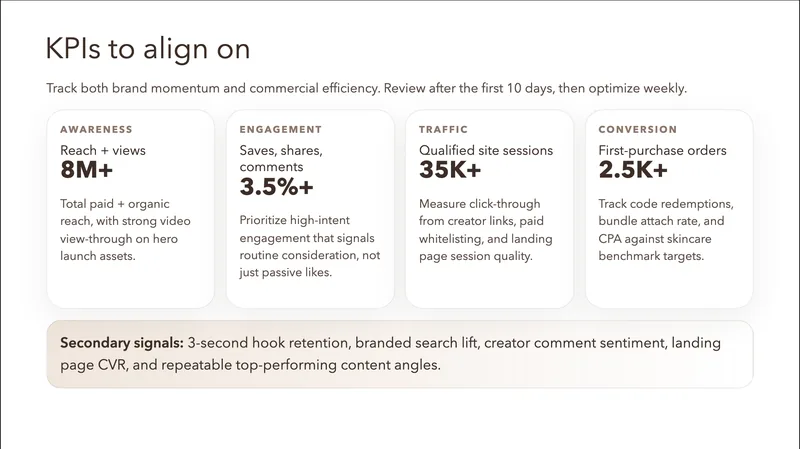Image resolution: width=800 pixels, height=449 pixels.
Task: Select the "Qualified site sessions" heading
Action: click(x=486, y=150)
